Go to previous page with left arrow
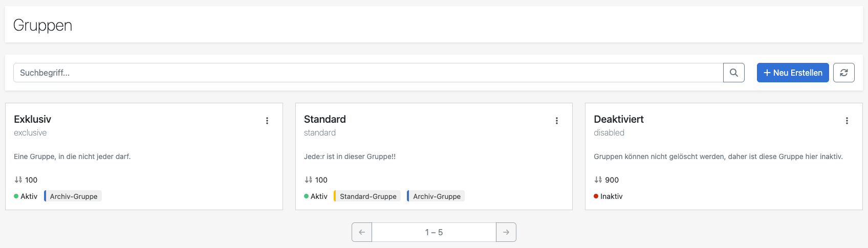Image resolution: width=868 pixels, height=248 pixels. [362, 232]
